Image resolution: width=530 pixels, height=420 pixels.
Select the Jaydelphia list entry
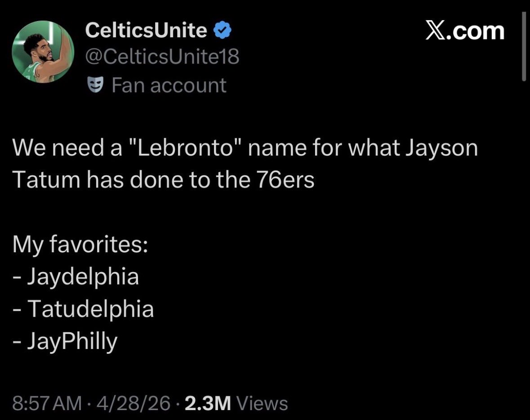76,277
